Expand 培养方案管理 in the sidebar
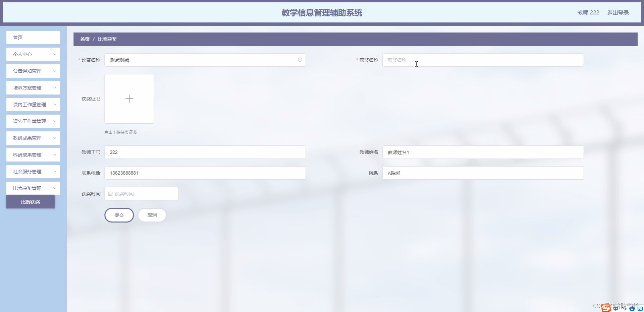This screenshot has height=312, width=644. (x=33, y=87)
